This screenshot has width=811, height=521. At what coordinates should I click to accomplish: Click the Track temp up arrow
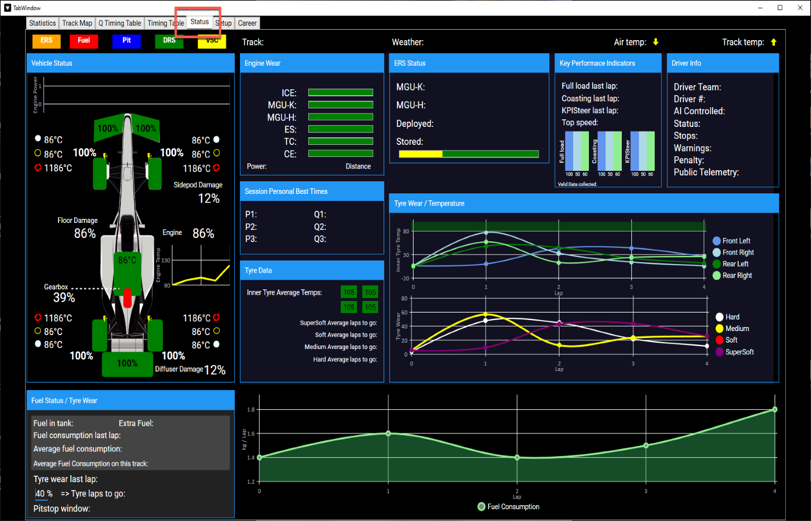coord(774,42)
